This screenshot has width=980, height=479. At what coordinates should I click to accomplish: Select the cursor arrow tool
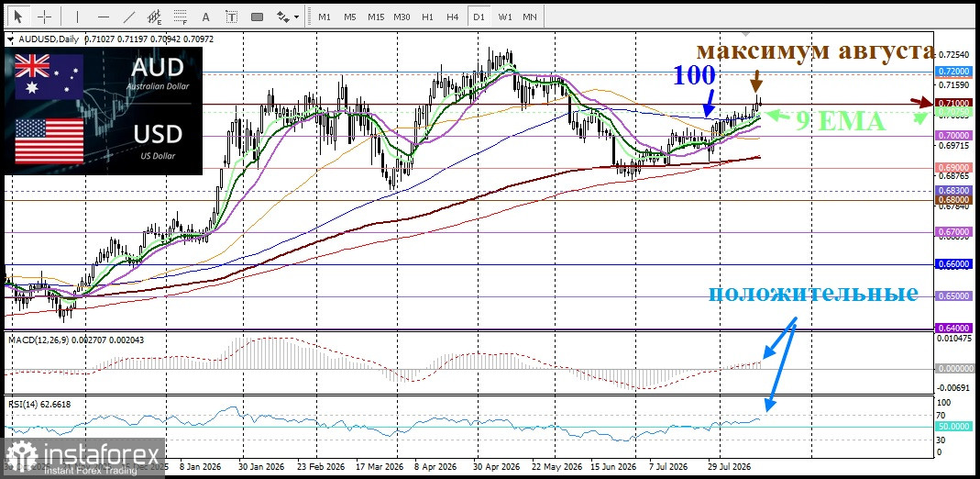(18, 17)
